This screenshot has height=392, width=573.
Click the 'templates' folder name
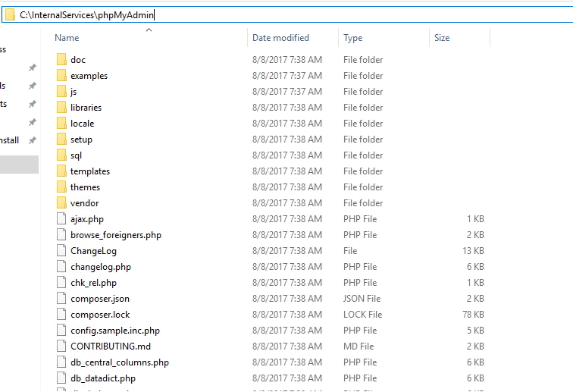[90, 171]
